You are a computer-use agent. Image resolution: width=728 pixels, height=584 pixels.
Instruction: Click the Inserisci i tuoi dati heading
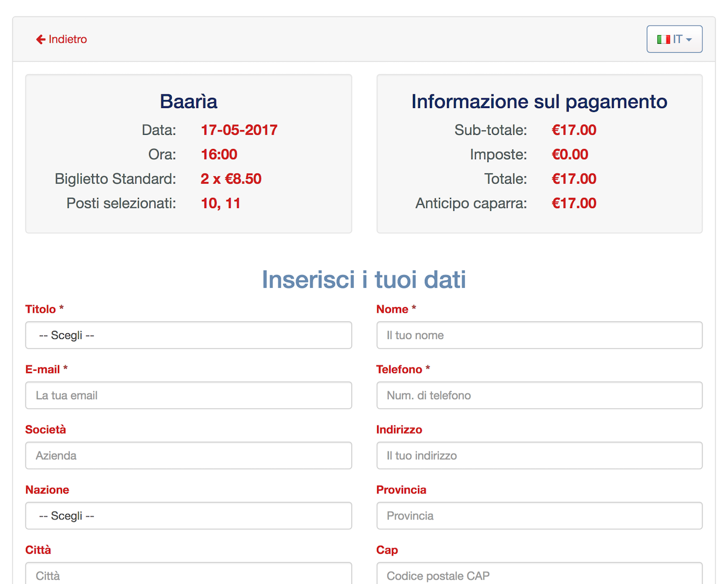pos(363,280)
